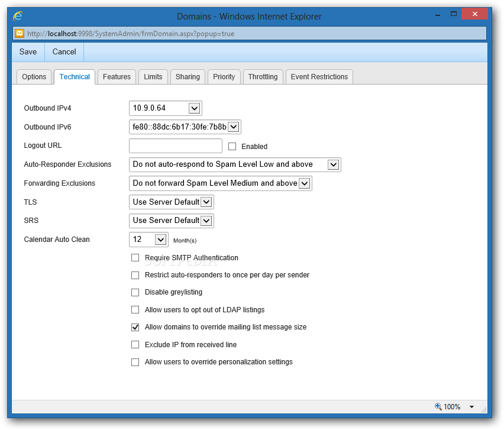The height and width of the screenshot is (430, 504).
Task: Open the zoom level dropdown arrow
Action: click(471, 407)
